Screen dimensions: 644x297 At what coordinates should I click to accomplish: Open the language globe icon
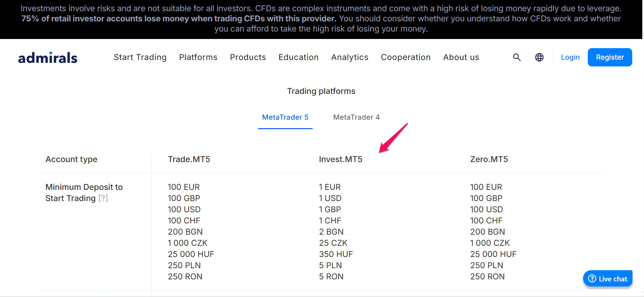539,57
